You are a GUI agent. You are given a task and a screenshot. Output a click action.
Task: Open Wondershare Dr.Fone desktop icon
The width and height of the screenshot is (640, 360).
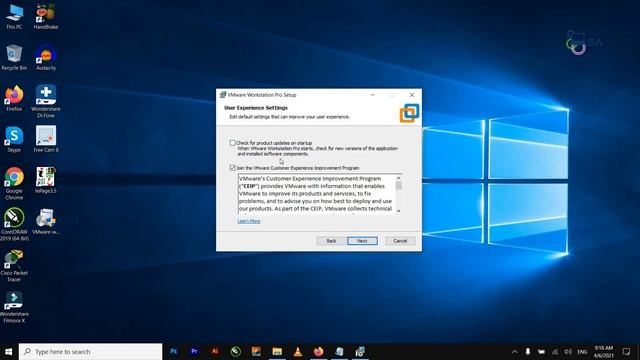(x=46, y=101)
